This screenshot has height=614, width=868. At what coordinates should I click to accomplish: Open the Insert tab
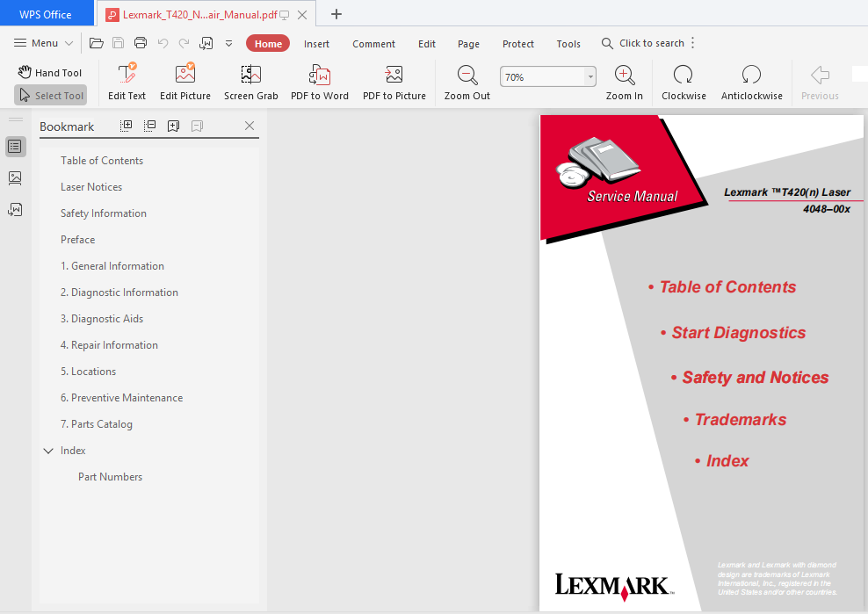pos(316,44)
